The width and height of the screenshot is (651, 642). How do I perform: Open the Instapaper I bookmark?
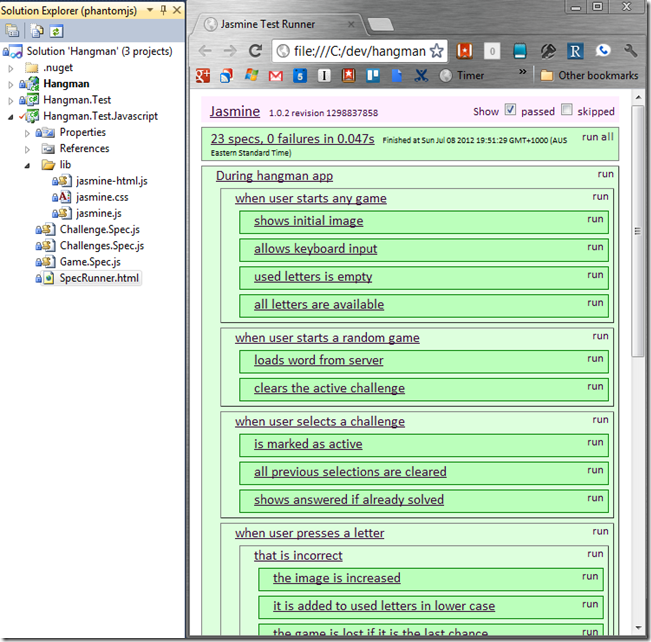(x=324, y=76)
